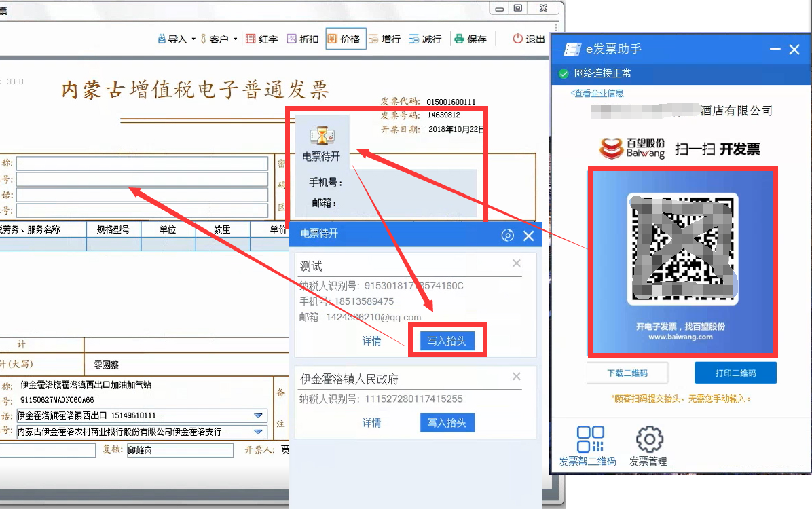Remove the 测试 entry card
Screen dimensions: 812x518
(516, 263)
